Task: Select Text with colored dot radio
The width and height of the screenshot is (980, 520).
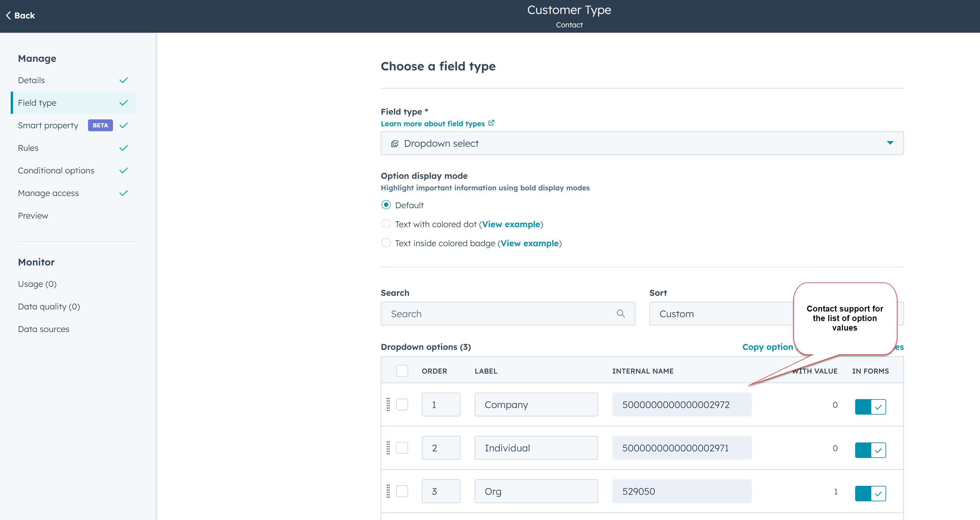Action: [x=386, y=224]
